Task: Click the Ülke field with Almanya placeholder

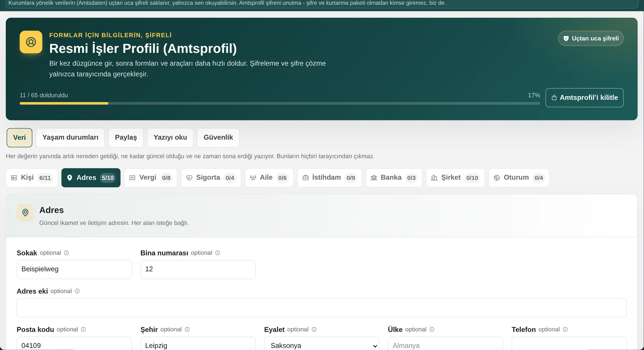Action: tap(445, 344)
